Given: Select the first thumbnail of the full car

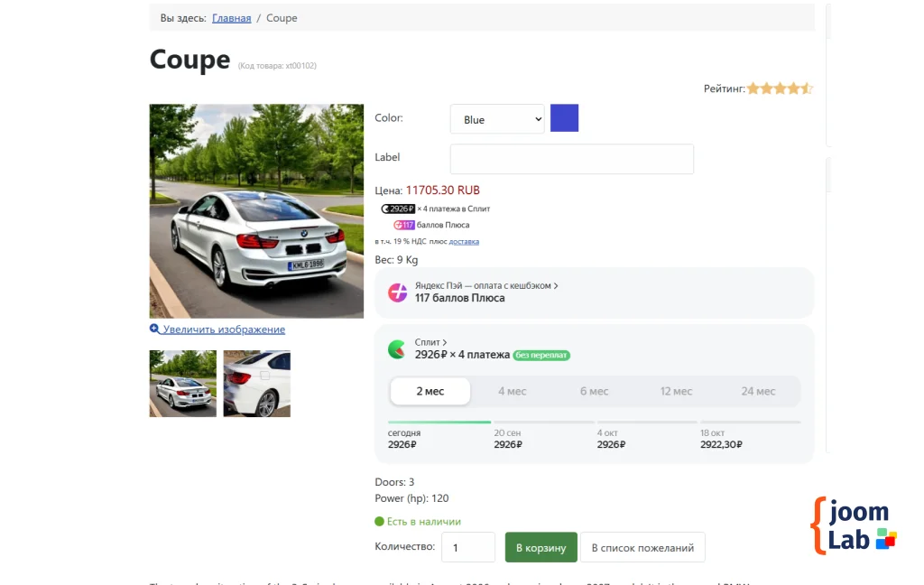Looking at the screenshot, I should coord(182,384).
